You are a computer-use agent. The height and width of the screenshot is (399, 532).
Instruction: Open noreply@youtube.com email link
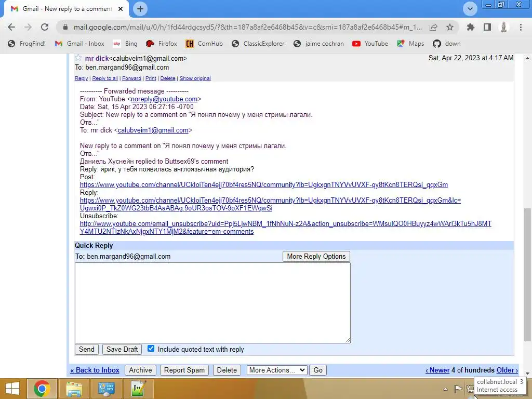164,99
